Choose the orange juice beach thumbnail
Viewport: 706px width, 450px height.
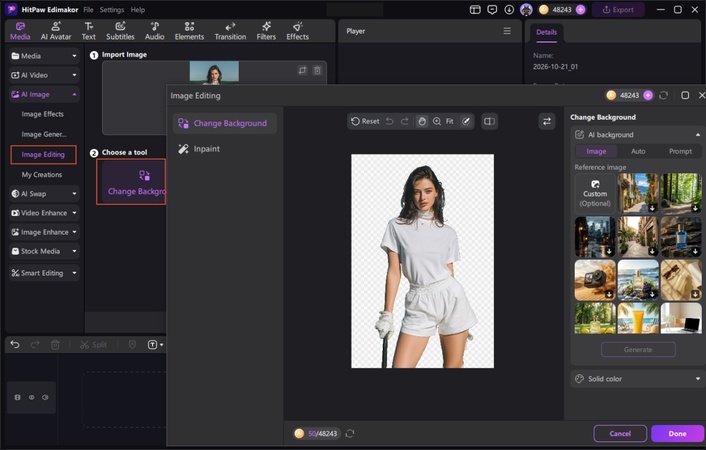coord(638,318)
